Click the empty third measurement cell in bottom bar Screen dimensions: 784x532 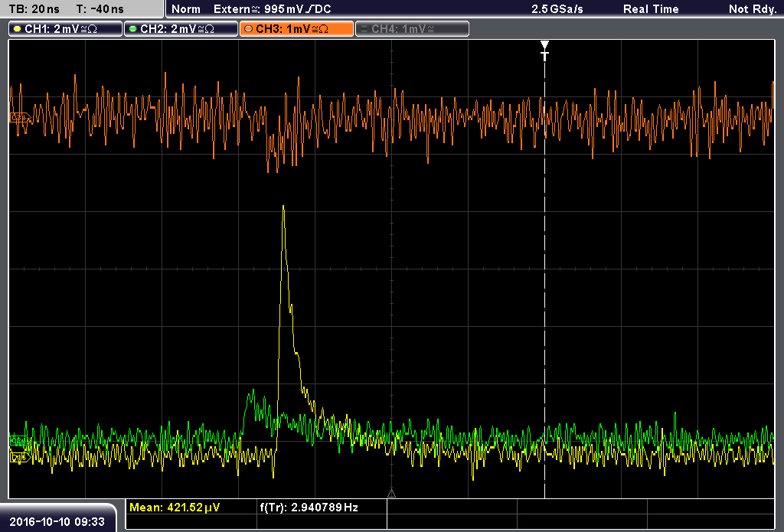tap(452, 508)
